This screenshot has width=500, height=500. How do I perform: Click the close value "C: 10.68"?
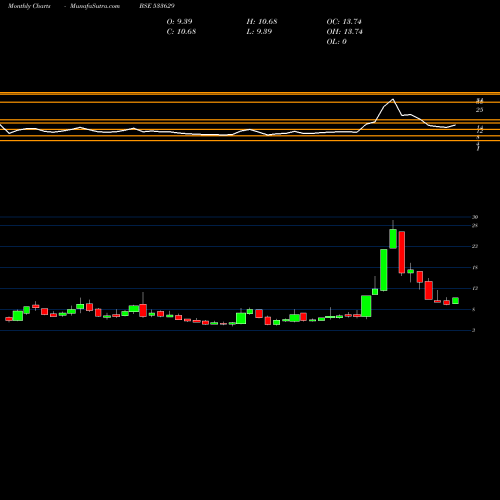(181, 31)
